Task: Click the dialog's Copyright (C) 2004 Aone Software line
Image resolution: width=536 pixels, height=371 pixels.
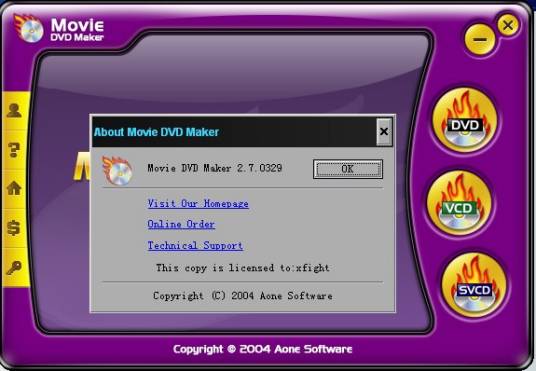Action: click(243, 296)
